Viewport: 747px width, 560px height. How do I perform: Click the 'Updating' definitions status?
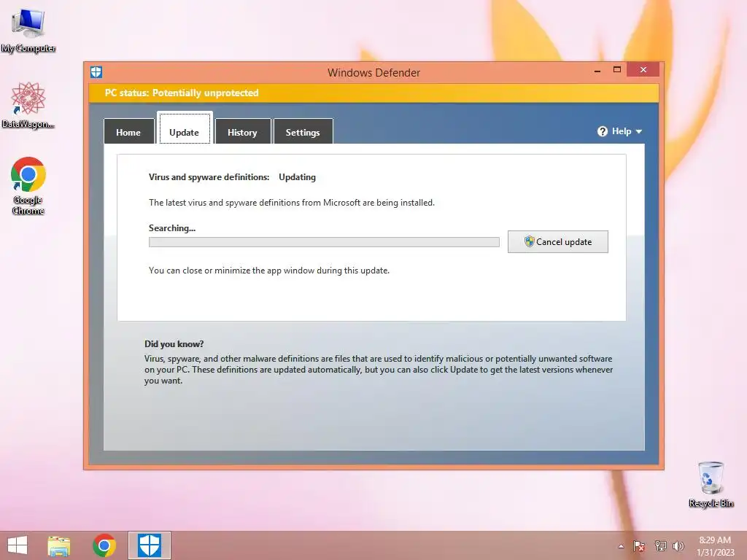298,177
